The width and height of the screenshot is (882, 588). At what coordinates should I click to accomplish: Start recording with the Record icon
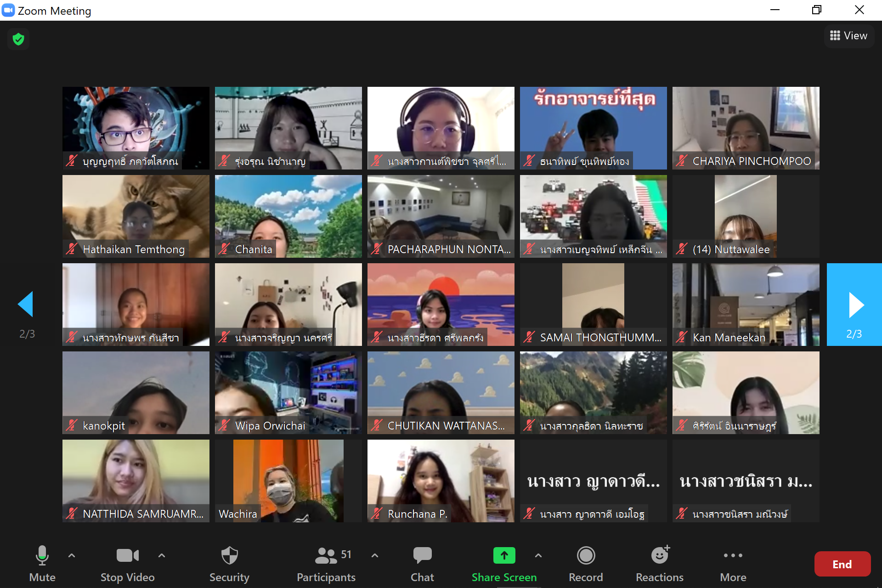[586, 556]
